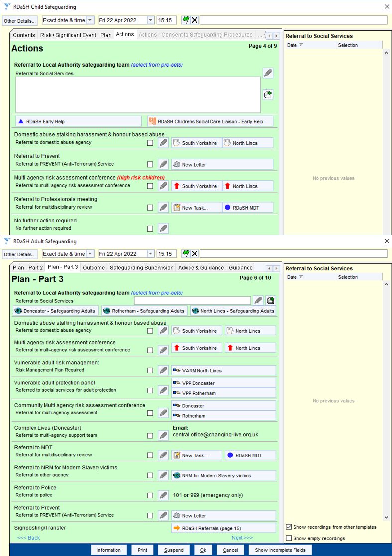Switch to Plan - Part 2 tab
This screenshot has width=392, height=556.
(28, 268)
